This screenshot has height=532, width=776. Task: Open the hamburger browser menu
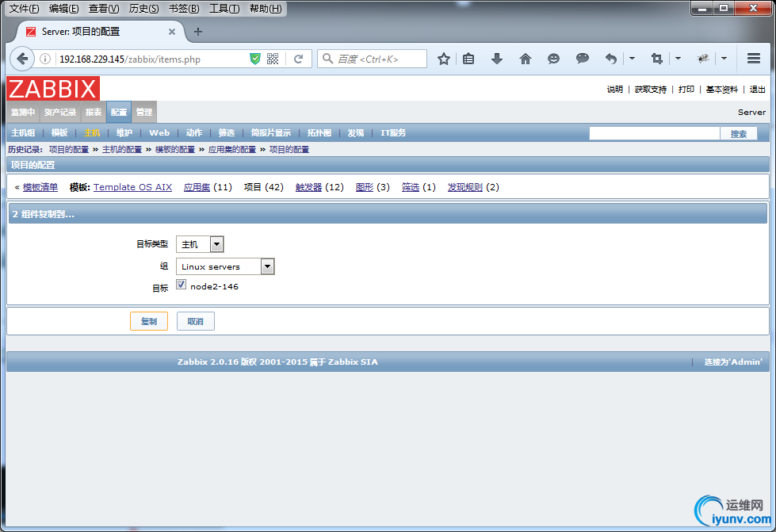coord(754,59)
